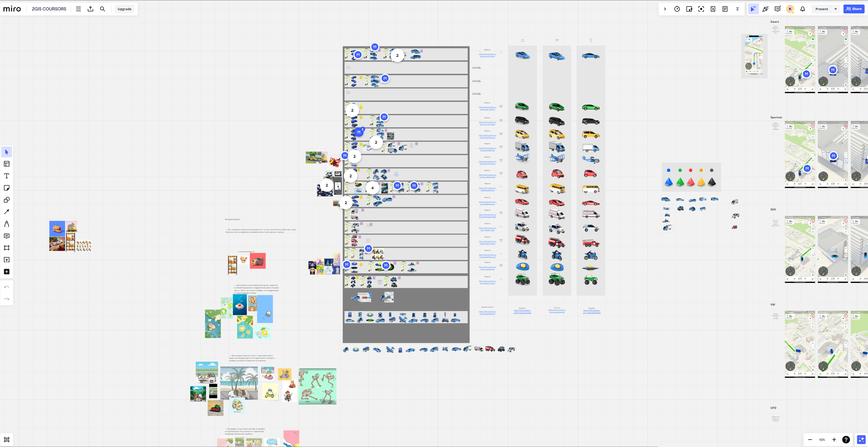Toggle collaborator cursors visibility icon
This screenshot has height=447, width=868.
[x=753, y=9]
